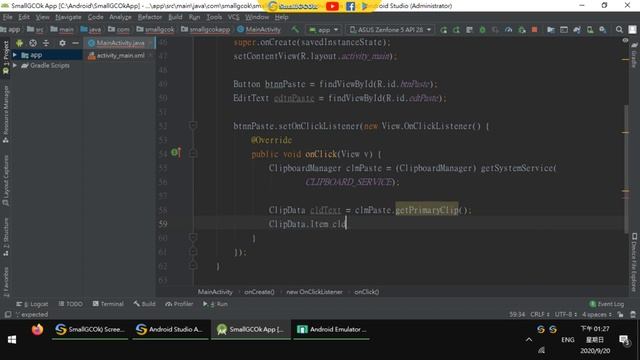Click the override gutter icon on line 54
This screenshot has width=640, height=360.
coord(176,153)
